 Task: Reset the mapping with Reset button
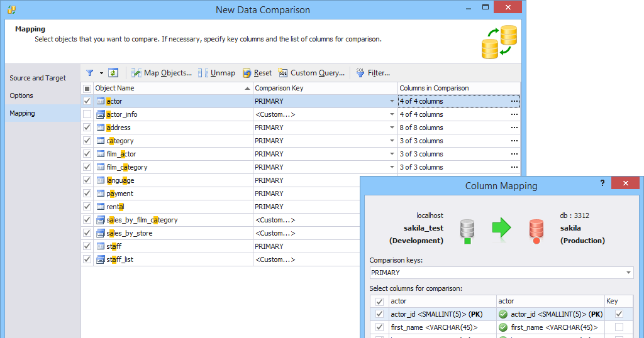pos(257,73)
